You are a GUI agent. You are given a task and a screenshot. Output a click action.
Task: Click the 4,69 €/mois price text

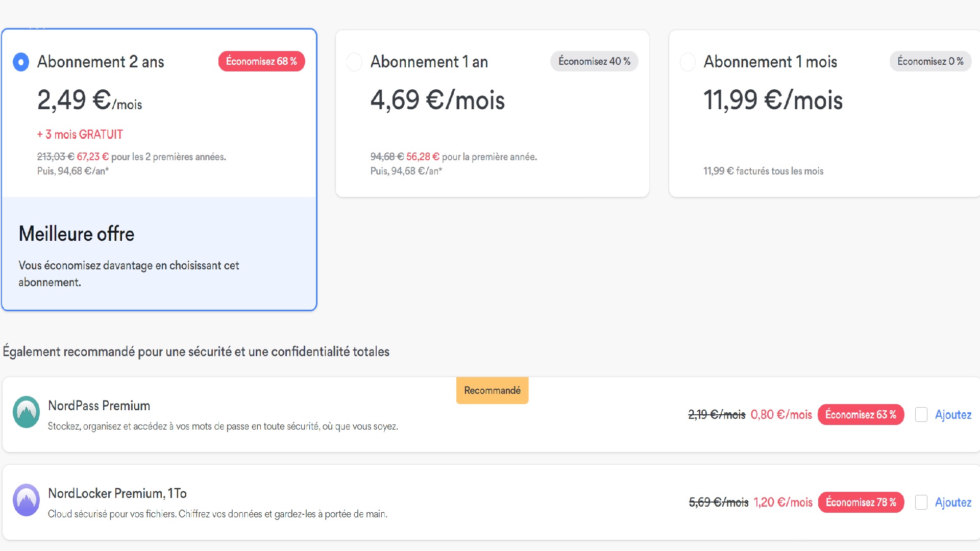[437, 100]
